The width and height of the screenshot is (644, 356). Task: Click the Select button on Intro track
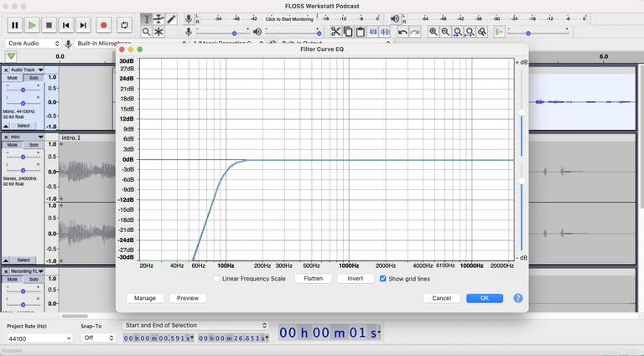(x=23, y=260)
